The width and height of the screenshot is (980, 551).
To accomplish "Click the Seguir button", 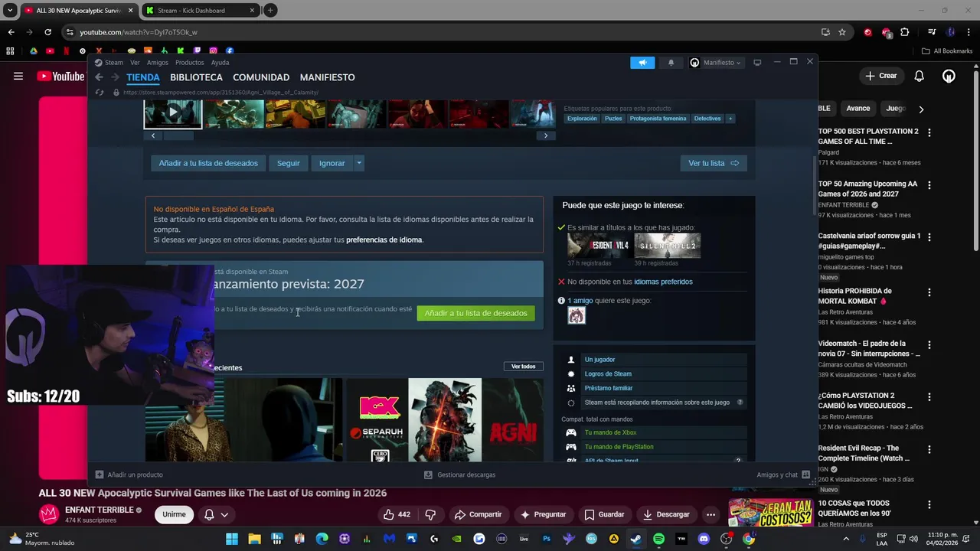I will coord(289,163).
